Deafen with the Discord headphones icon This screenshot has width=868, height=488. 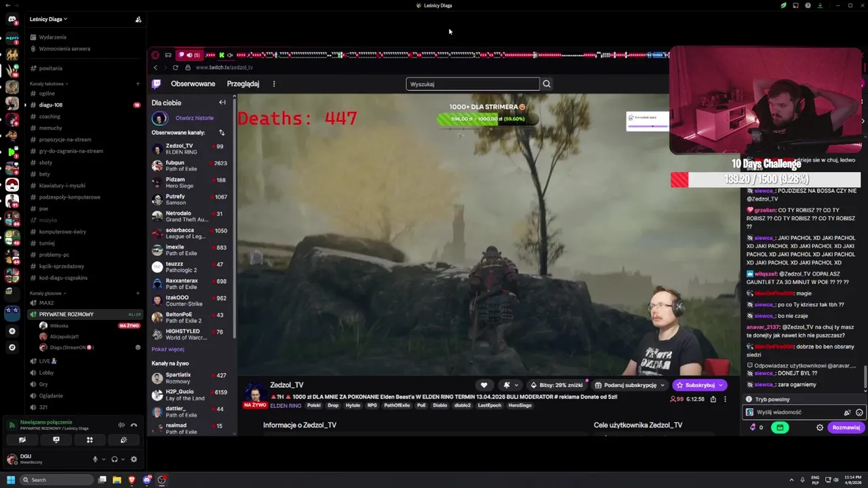click(x=115, y=460)
